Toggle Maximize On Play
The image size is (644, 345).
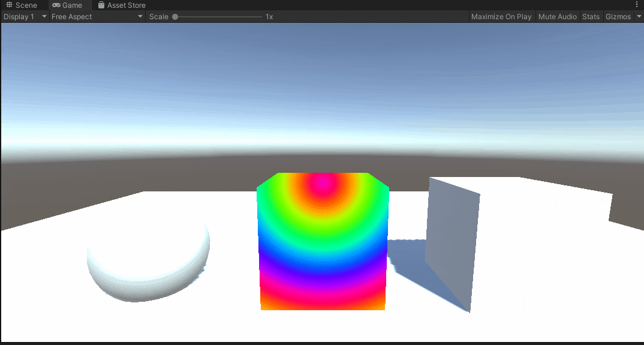pyautogui.click(x=501, y=17)
